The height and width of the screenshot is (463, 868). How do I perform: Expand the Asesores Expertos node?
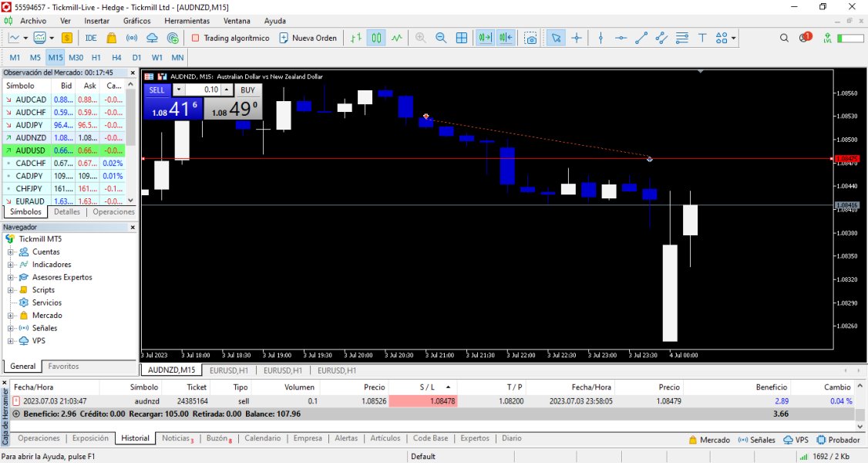click(11, 277)
